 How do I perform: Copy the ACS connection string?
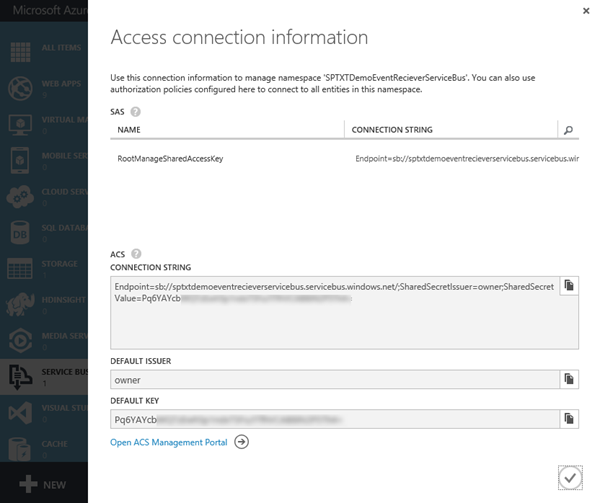coord(568,286)
